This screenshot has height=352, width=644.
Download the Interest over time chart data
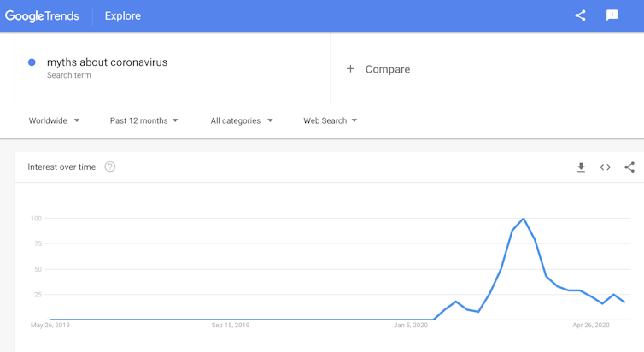[581, 167]
